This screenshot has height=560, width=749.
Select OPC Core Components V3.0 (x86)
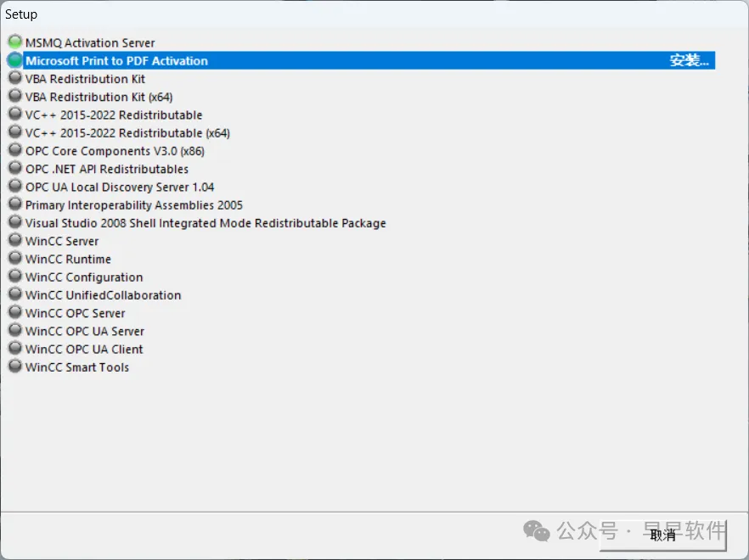coord(115,151)
